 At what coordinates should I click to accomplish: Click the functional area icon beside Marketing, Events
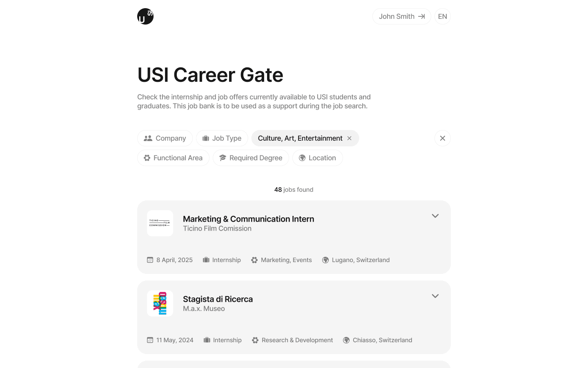coord(254,260)
